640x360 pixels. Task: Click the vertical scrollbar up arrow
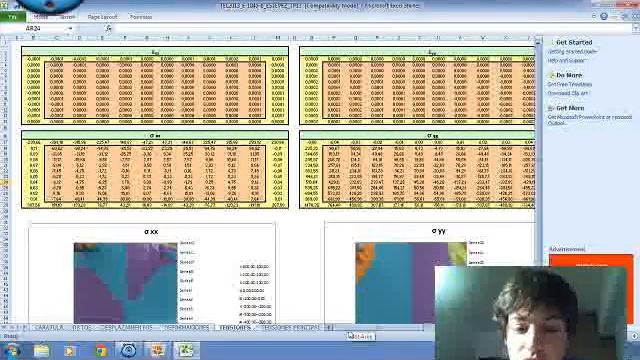pos(538,42)
